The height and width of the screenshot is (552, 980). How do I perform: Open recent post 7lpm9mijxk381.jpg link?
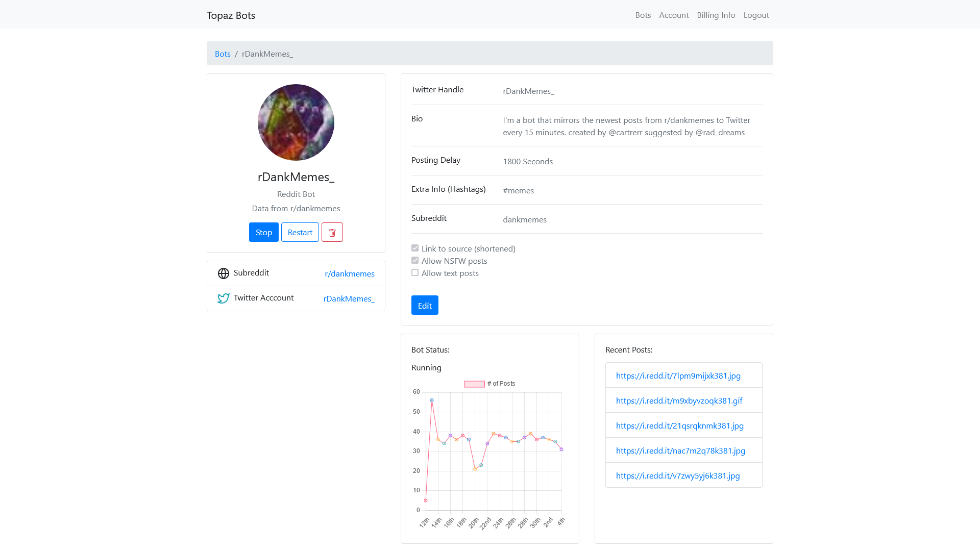678,375
